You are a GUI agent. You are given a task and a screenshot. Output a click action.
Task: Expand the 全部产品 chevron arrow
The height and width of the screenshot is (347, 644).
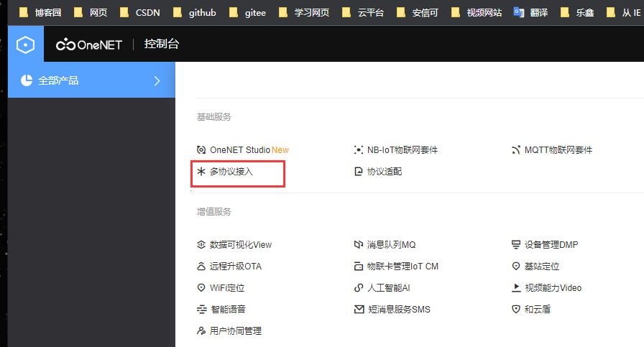pos(157,81)
